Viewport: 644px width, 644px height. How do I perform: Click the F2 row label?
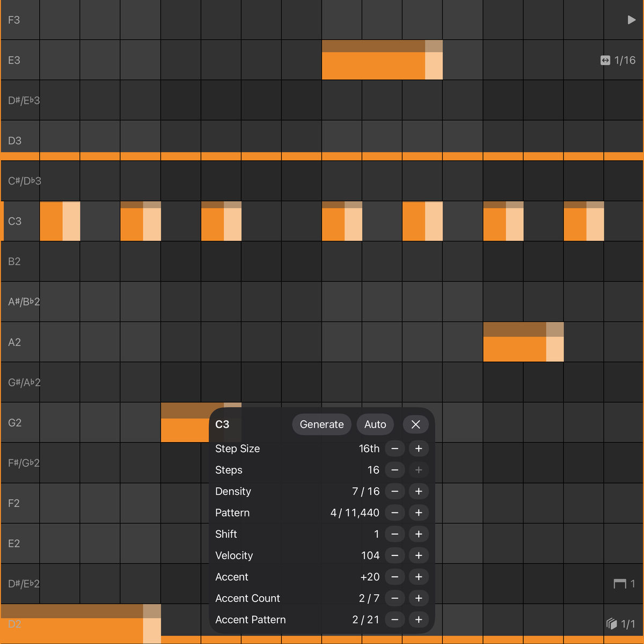pos(13,503)
